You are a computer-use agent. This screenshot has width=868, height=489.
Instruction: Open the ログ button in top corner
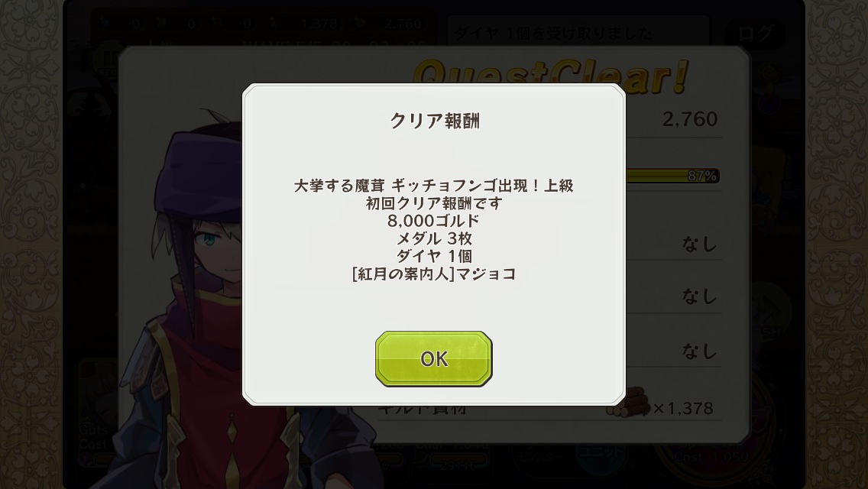tap(756, 34)
